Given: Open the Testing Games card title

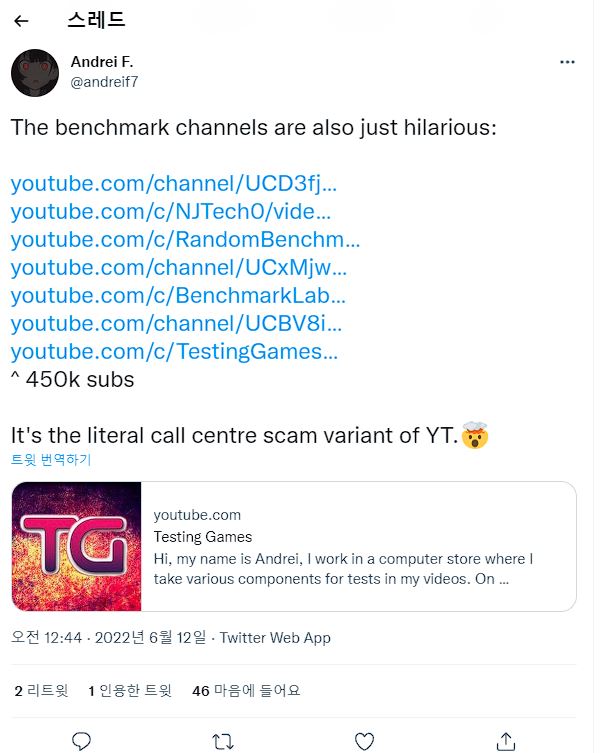Looking at the screenshot, I should (x=203, y=537).
